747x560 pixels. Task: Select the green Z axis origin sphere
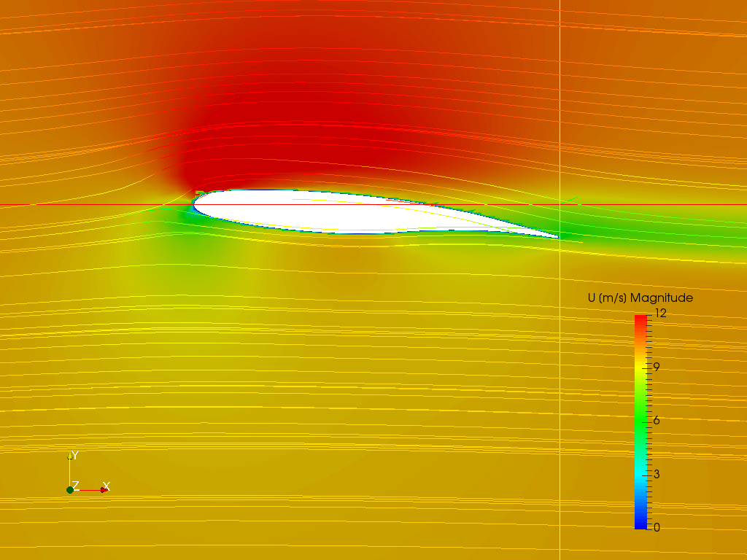[x=69, y=489]
